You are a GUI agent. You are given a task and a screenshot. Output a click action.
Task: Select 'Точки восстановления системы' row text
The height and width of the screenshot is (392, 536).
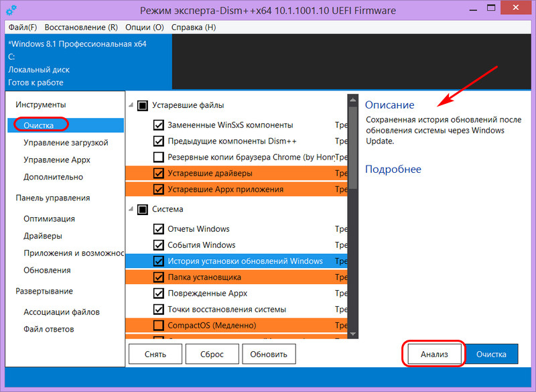[226, 310]
